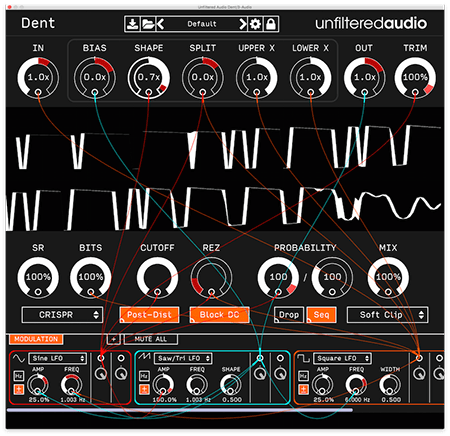Click the modulation input port under SR knob
The width and height of the screenshot is (450, 436).
tap(38, 292)
